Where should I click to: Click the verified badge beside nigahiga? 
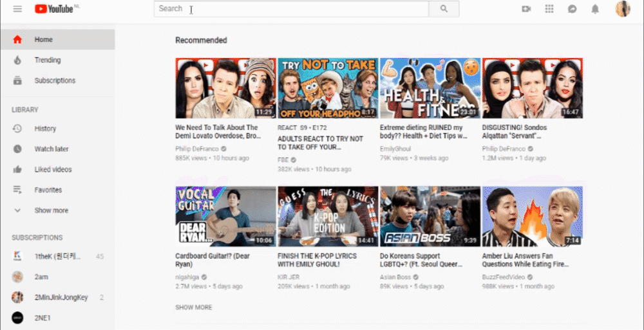point(204,277)
